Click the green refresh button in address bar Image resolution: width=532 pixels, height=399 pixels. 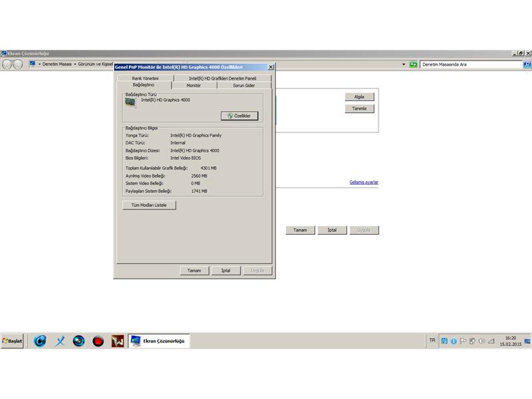pyautogui.click(x=413, y=64)
